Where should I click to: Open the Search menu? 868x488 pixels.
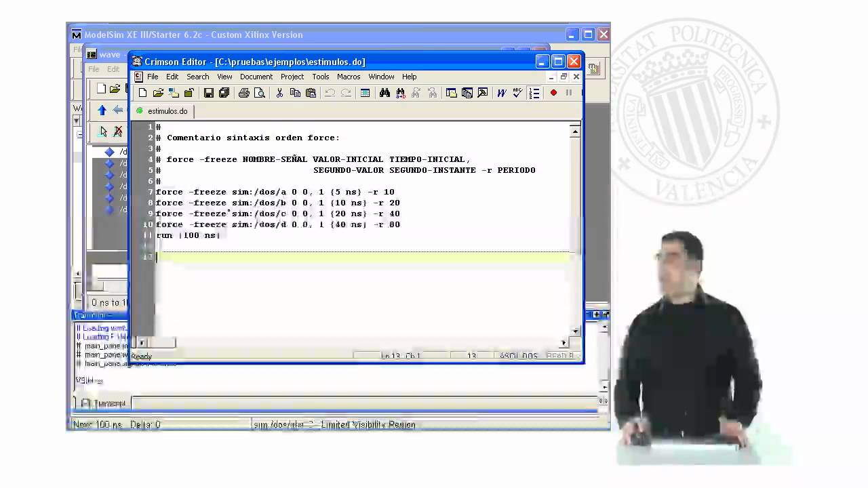(197, 77)
